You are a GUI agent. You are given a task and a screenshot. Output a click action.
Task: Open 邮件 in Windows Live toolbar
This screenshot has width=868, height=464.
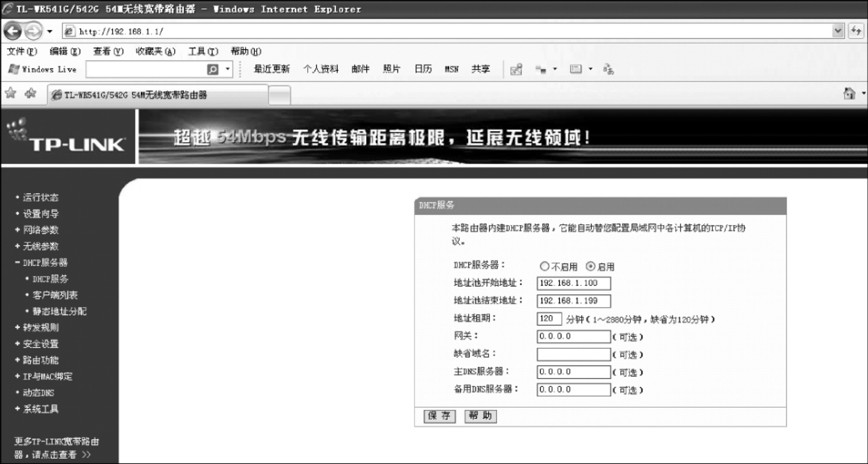360,69
